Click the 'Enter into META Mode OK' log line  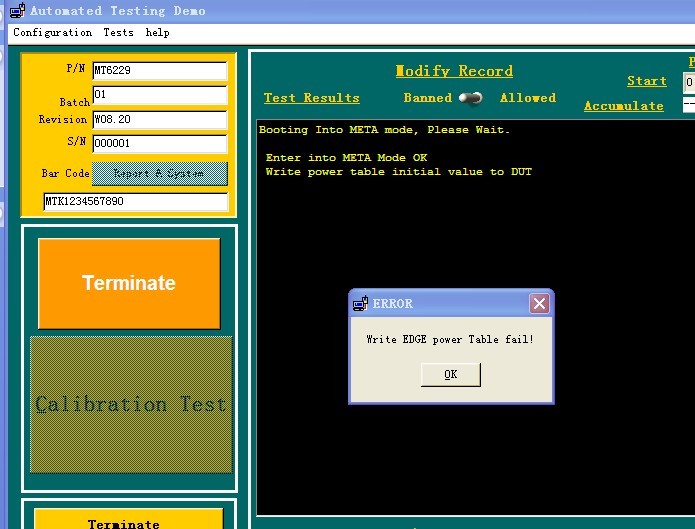[347, 158]
